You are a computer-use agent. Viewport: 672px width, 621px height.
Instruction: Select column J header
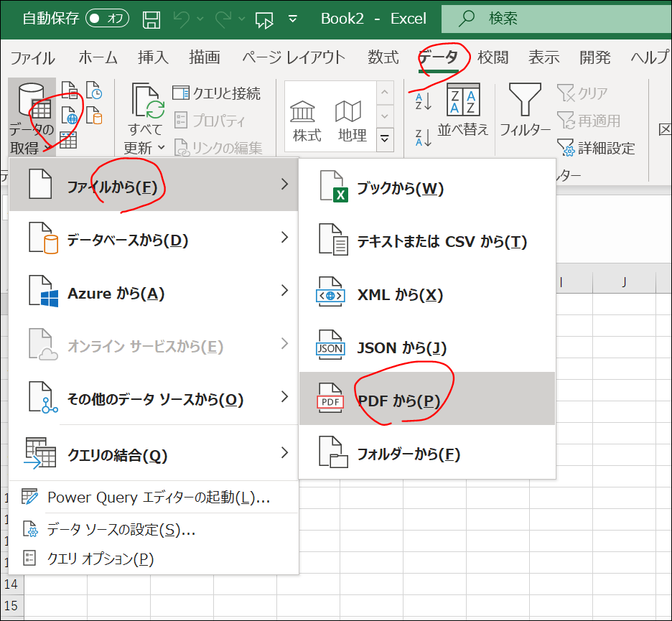625,282
